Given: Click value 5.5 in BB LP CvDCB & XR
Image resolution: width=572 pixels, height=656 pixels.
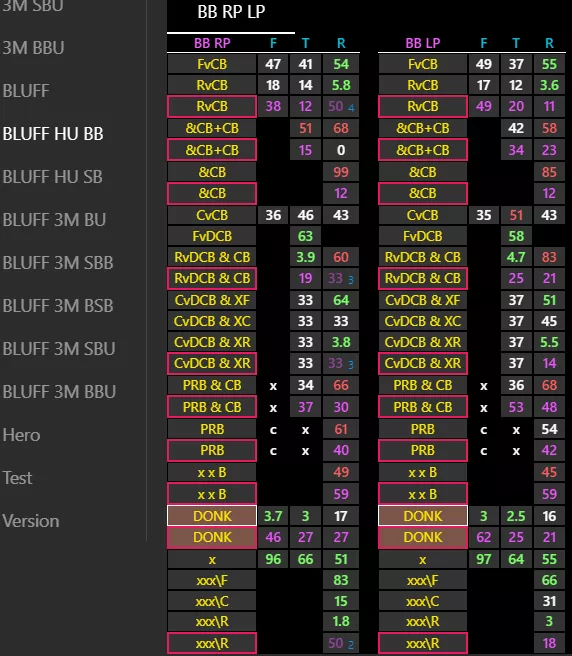Looking at the screenshot, I should tap(549, 342).
